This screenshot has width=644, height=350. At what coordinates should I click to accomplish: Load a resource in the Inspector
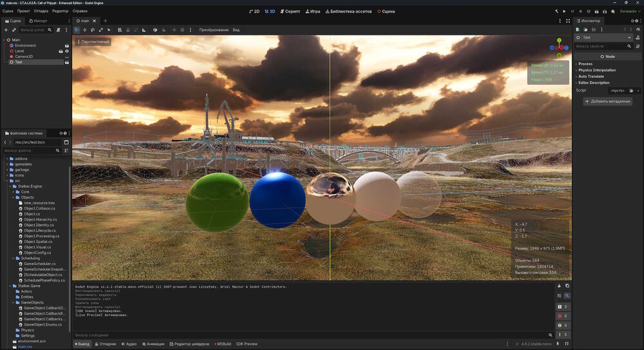585,30
